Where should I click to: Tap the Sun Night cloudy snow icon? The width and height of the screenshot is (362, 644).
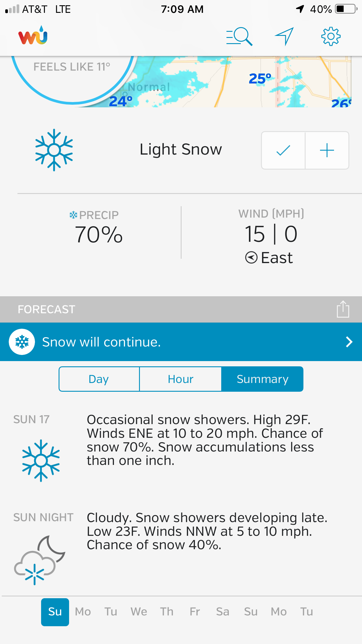coord(40,560)
